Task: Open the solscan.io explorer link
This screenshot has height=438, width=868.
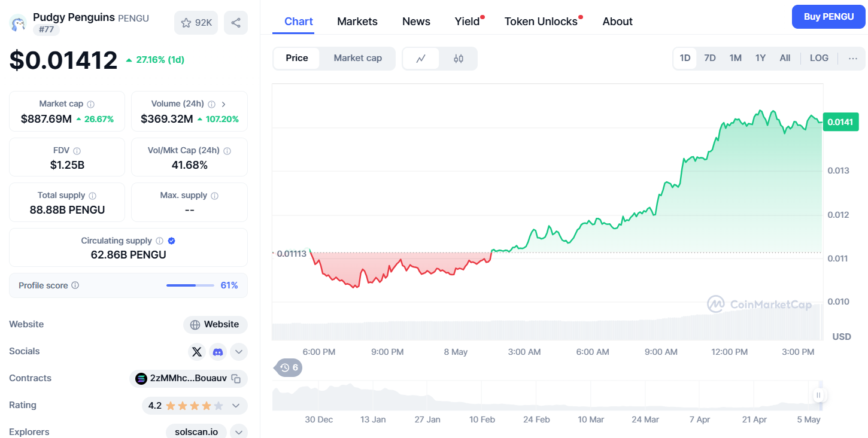Action: pyautogui.click(x=196, y=431)
